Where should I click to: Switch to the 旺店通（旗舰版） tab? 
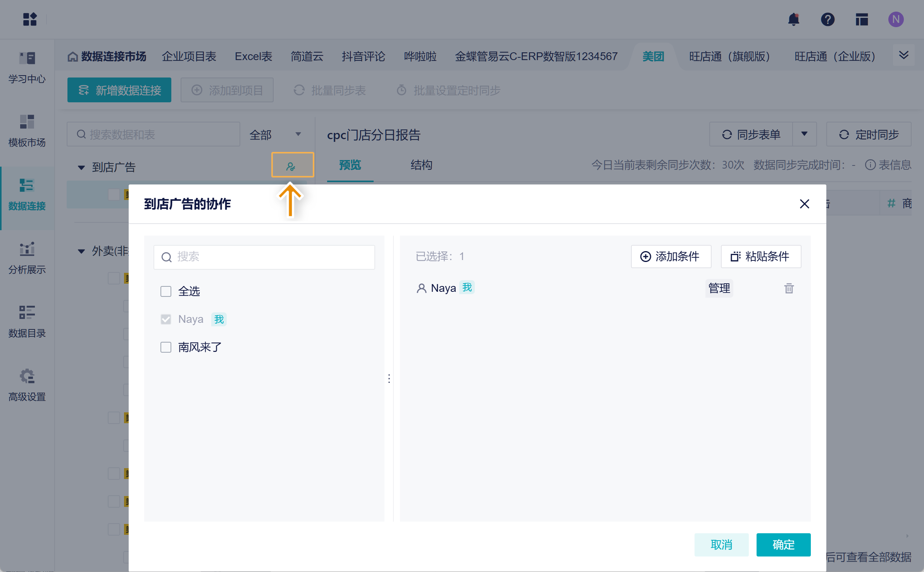pyautogui.click(x=729, y=57)
